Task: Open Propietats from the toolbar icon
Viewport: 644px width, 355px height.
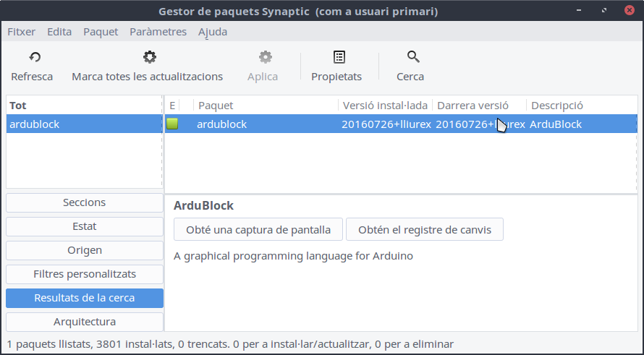Action: coord(339,57)
